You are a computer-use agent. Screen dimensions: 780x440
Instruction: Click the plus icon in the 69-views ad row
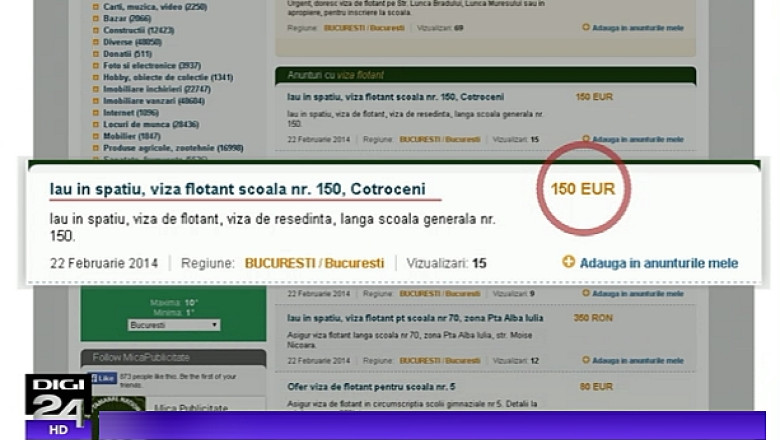pyautogui.click(x=585, y=27)
